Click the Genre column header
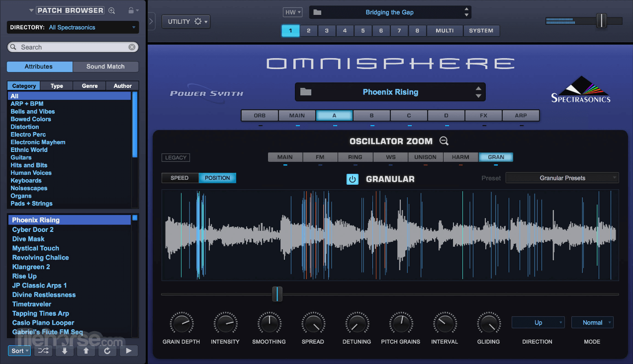The image size is (633, 364). tap(90, 86)
